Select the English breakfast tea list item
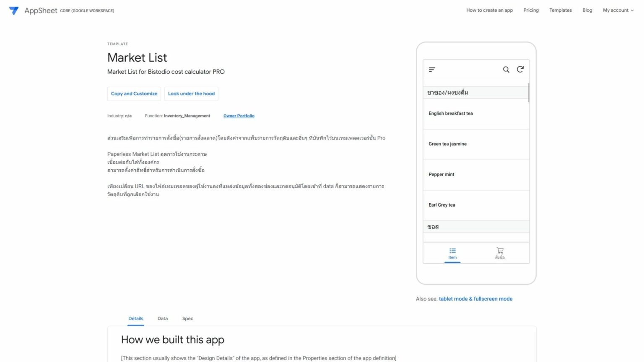 (451, 113)
